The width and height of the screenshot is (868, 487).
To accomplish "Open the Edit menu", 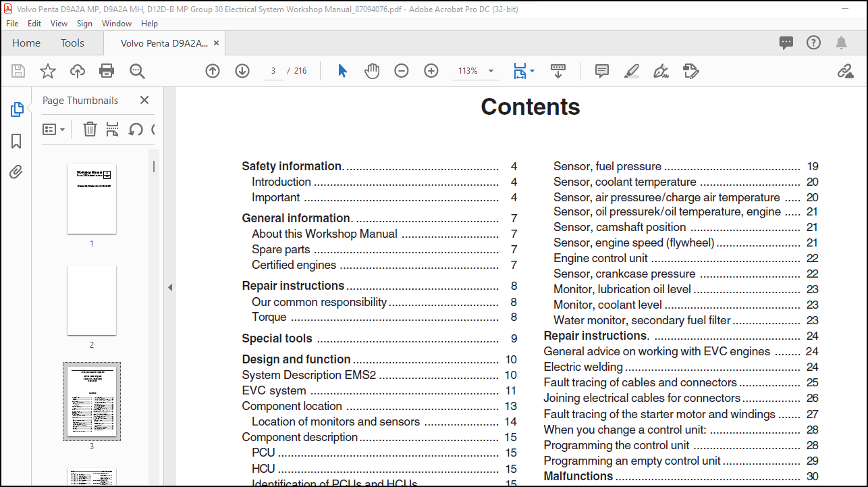I will pyautogui.click(x=34, y=23).
